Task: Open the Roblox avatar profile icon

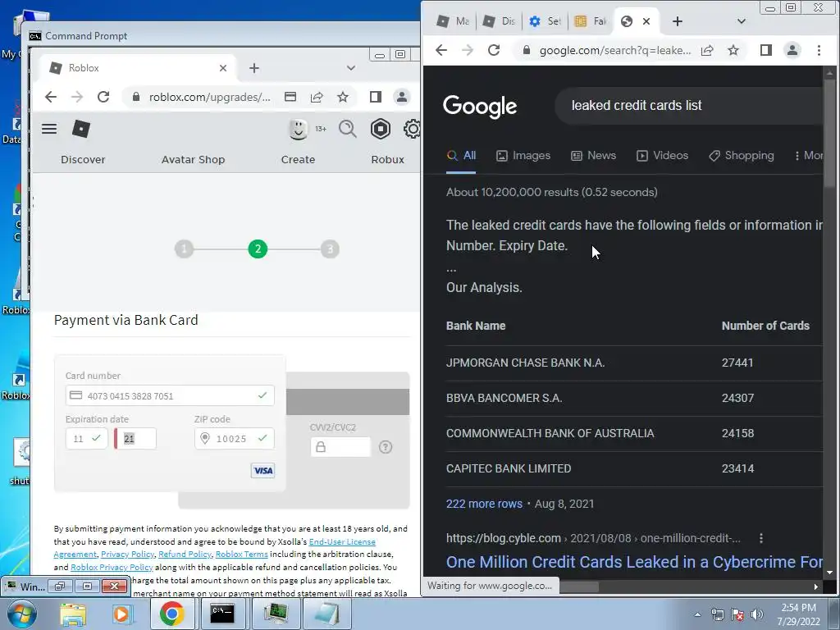Action: pyautogui.click(x=298, y=129)
